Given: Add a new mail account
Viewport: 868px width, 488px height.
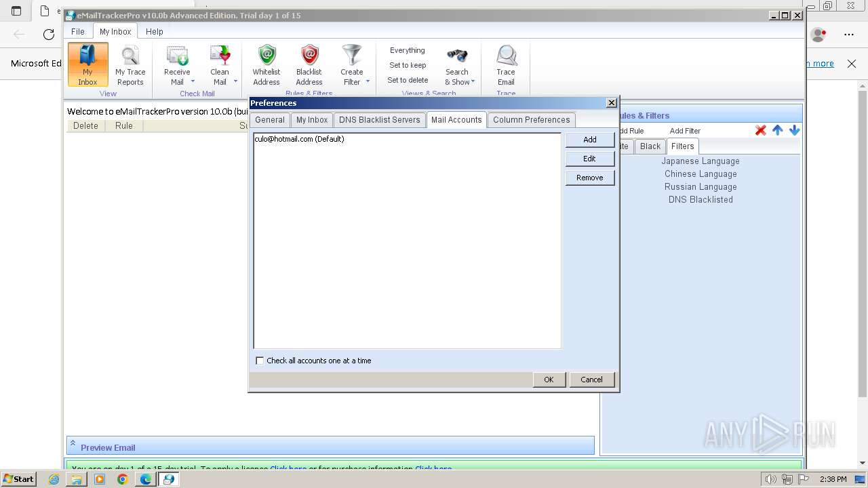Looking at the screenshot, I should 590,139.
